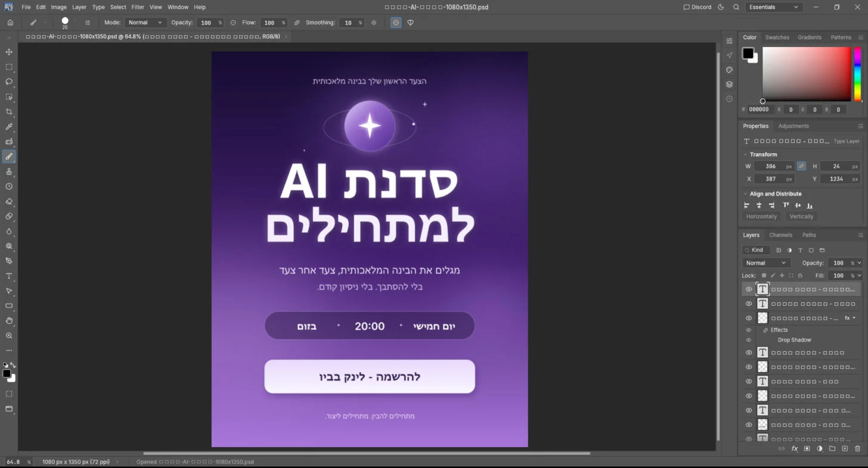Click the hue spectrum slider in Color panel

point(857,74)
